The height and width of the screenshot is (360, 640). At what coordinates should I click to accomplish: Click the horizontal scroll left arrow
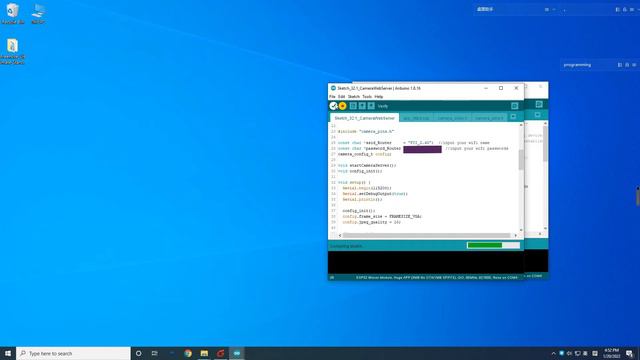340,236
